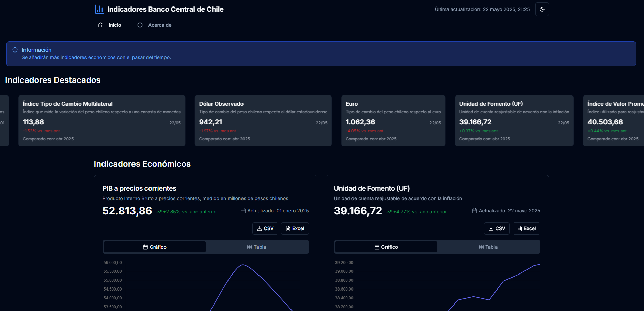
Task: Select the Euro indicator card
Action: pos(393,121)
